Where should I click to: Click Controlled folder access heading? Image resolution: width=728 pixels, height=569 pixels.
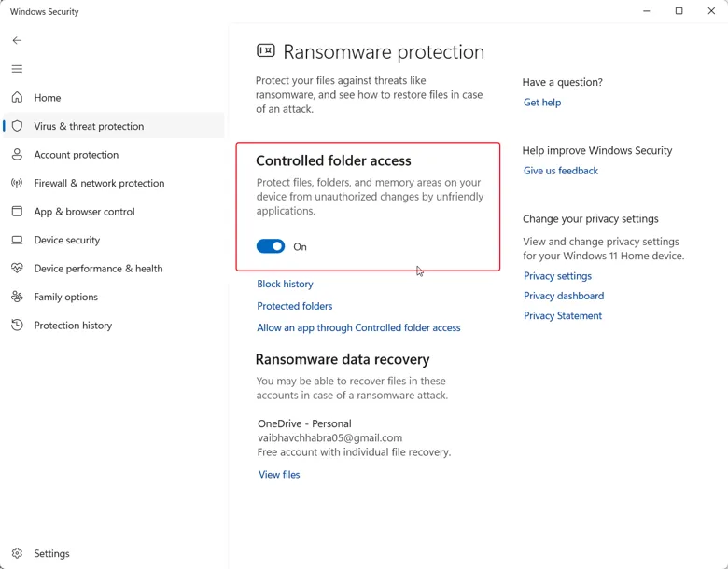coord(333,160)
